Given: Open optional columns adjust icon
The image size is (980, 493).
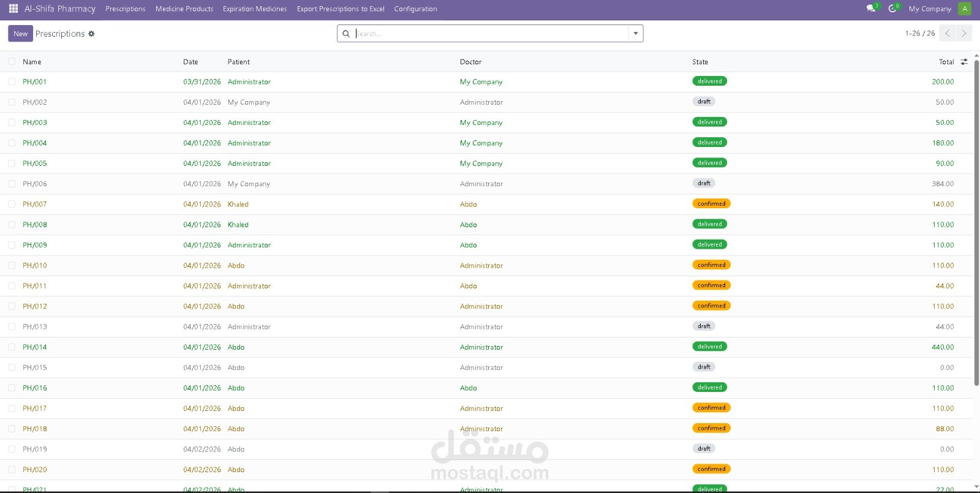Looking at the screenshot, I should (x=964, y=62).
